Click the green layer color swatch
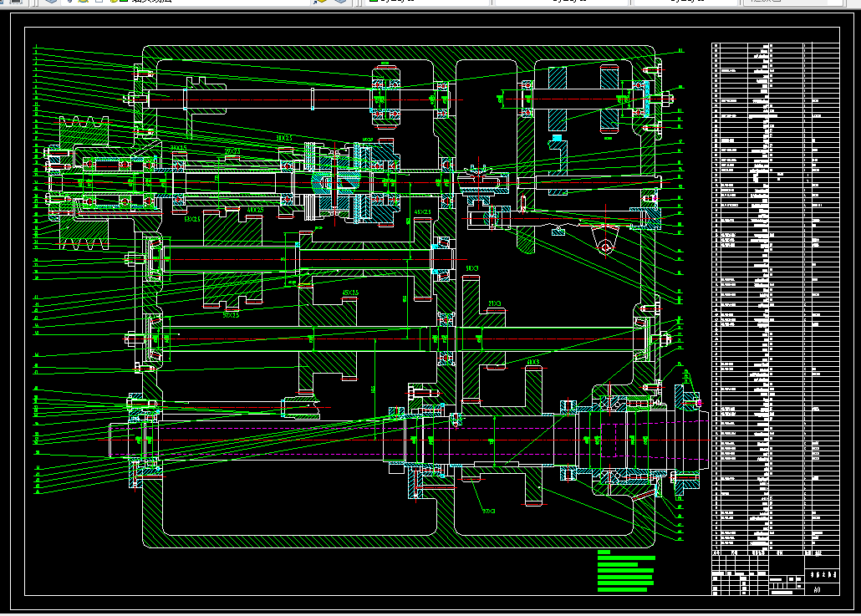 point(124,1)
